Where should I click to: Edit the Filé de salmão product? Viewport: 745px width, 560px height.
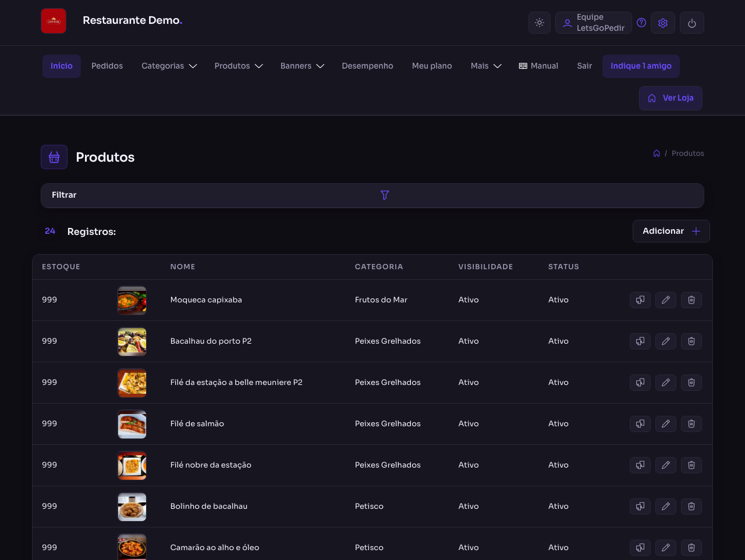(x=666, y=424)
